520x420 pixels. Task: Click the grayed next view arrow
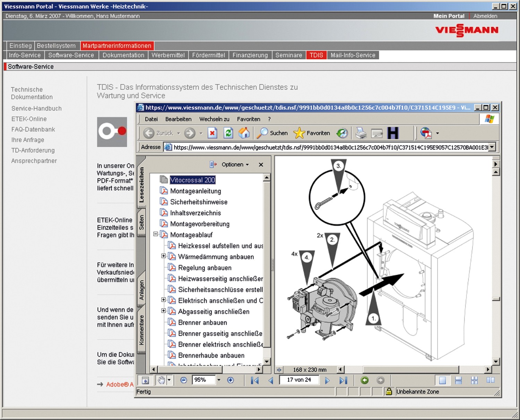(380, 380)
